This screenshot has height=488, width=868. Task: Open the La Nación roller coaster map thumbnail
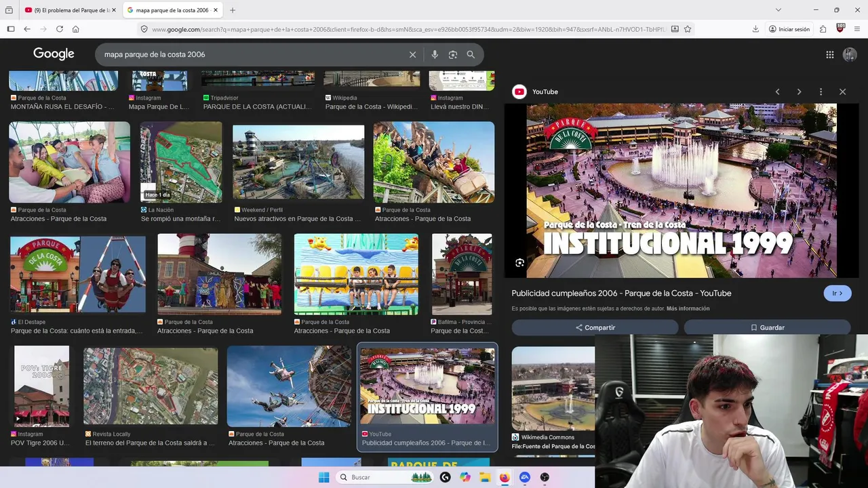point(181,162)
